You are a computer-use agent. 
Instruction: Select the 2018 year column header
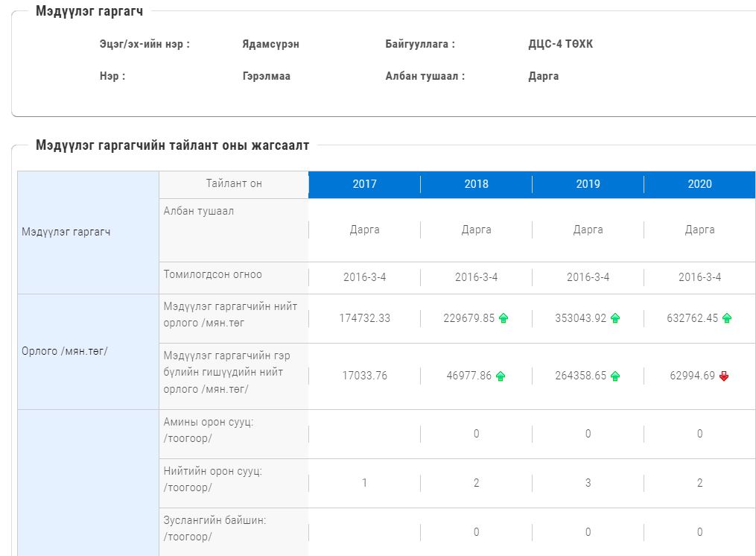coord(477,184)
